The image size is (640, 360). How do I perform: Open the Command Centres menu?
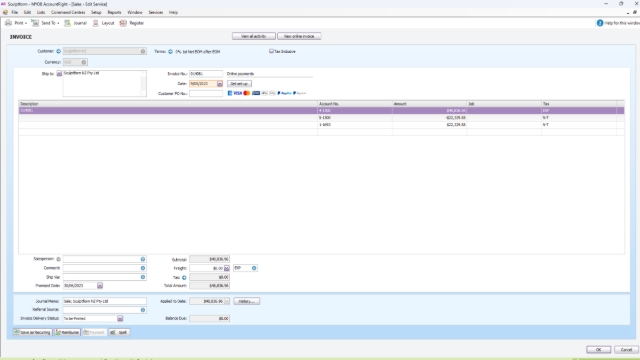click(x=68, y=13)
